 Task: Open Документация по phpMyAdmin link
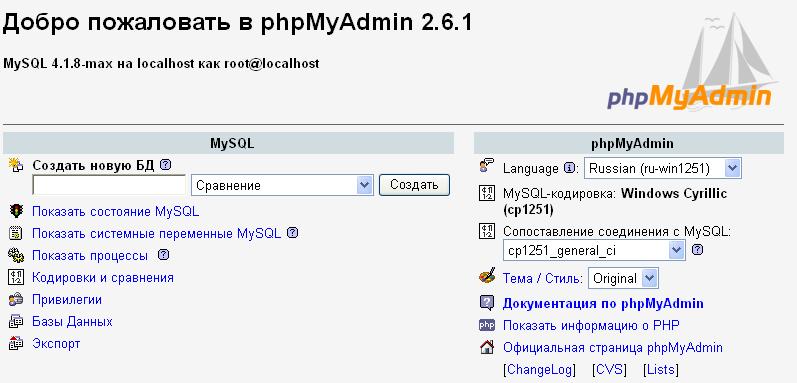[603, 303]
